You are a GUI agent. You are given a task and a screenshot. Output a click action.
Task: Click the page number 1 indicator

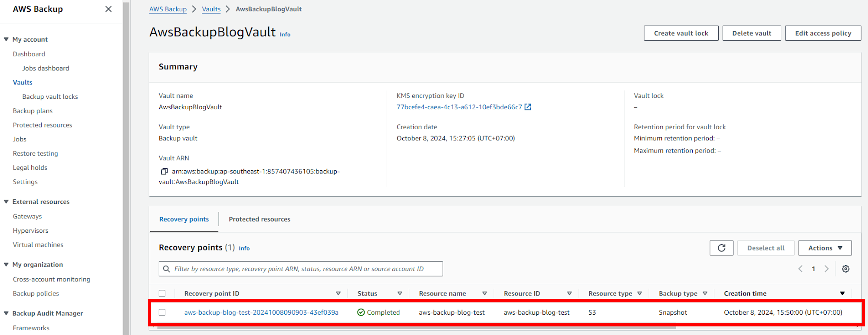coord(813,269)
